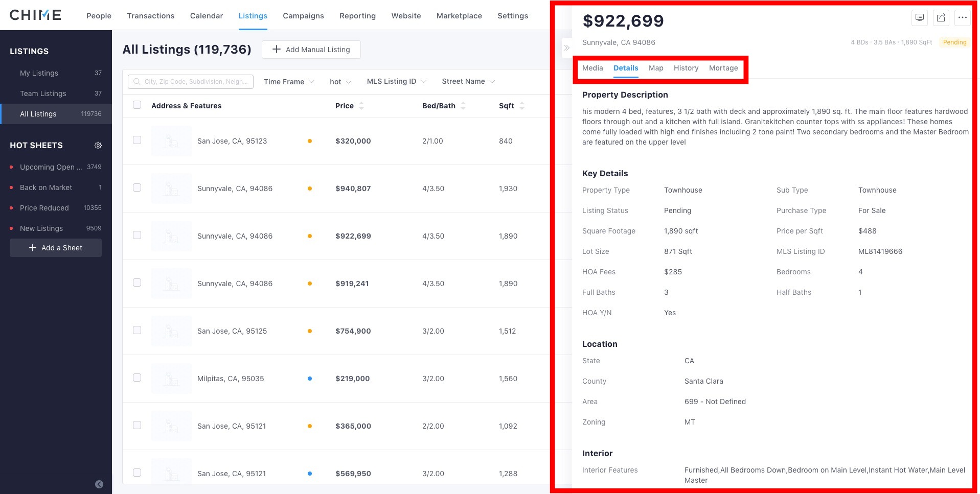The width and height of the screenshot is (980, 494).
Task: Check the $940,807 Sunnyvale listing
Action: pyautogui.click(x=137, y=187)
